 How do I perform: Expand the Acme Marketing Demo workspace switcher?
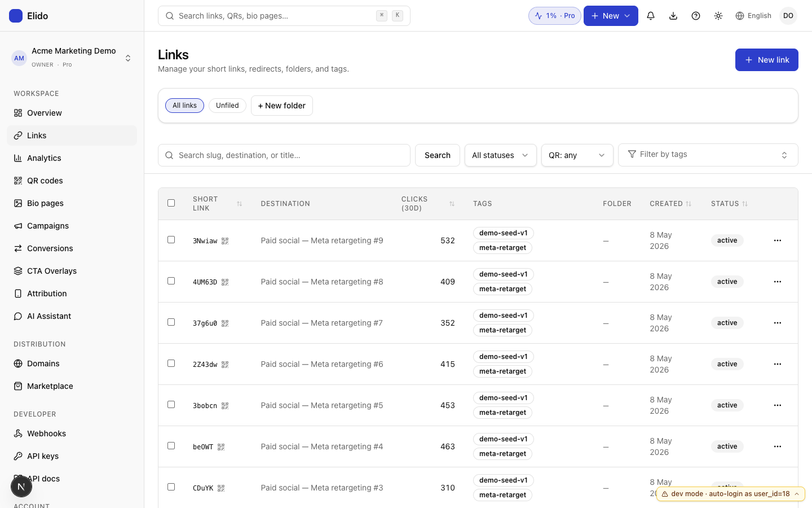[x=72, y=58]
